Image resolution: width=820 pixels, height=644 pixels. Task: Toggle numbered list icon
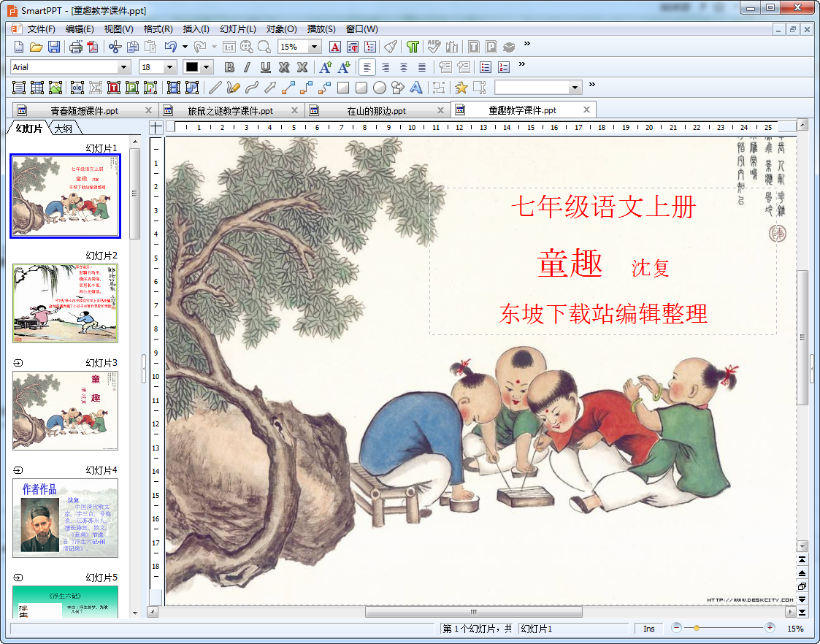(x=504, y=67)
